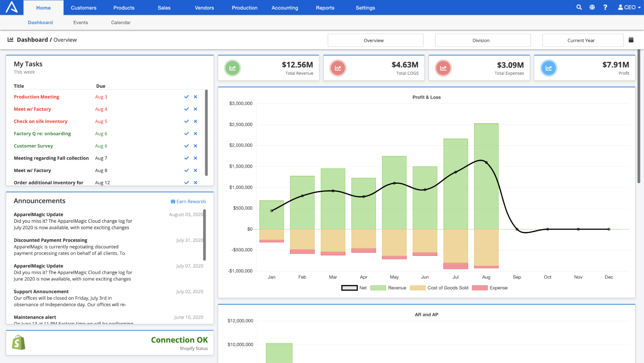Screen dimensions: 644x363
Task: Open the Reports menu
Action: [x=325, y=8]
